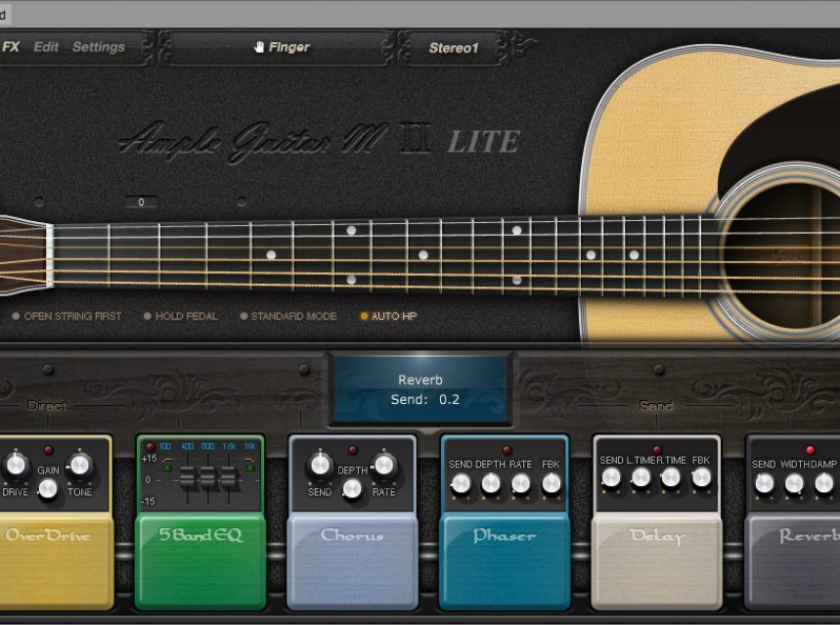Click the Reverb Width knob
The height and width of the screenshot is (625, 840).
click(794, 484)
